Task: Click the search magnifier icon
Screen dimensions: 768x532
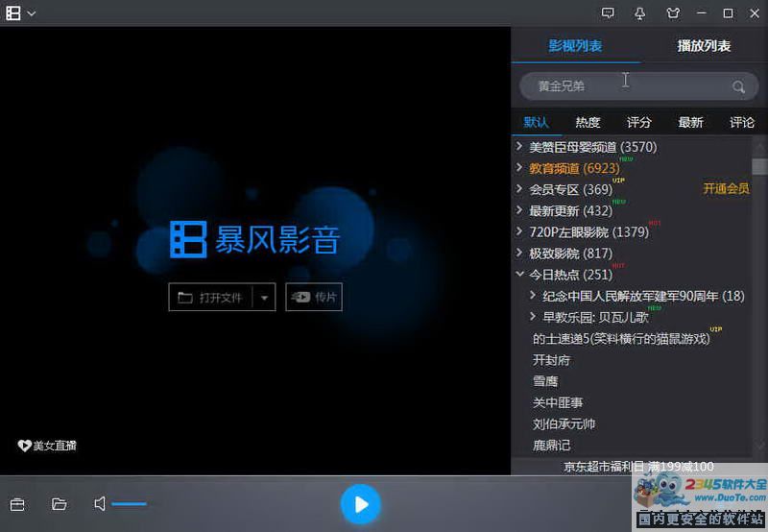Action: [x=738, y=87]
